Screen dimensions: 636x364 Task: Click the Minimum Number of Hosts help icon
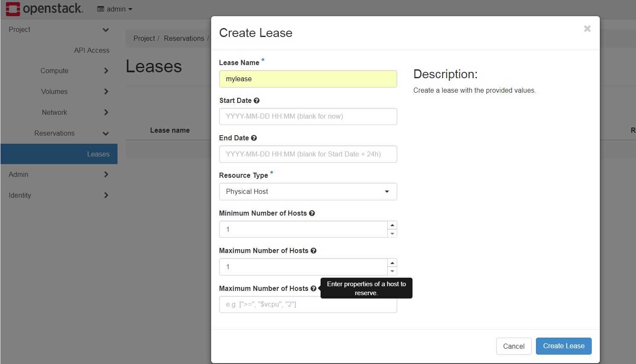tap(312, 213)
